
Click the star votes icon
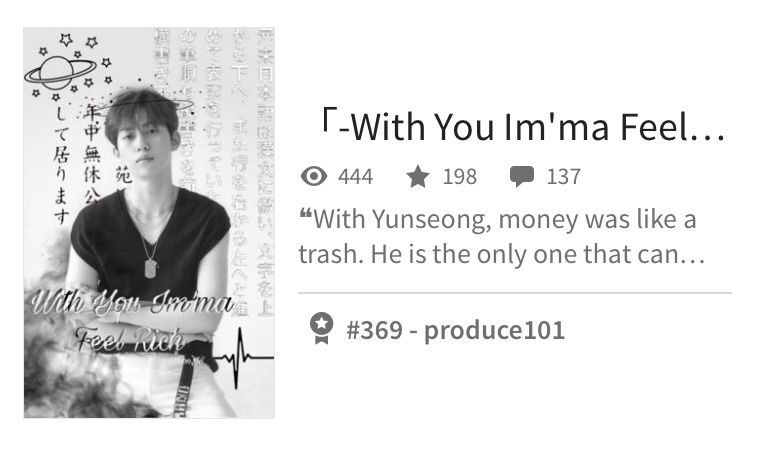coord(418,176)
